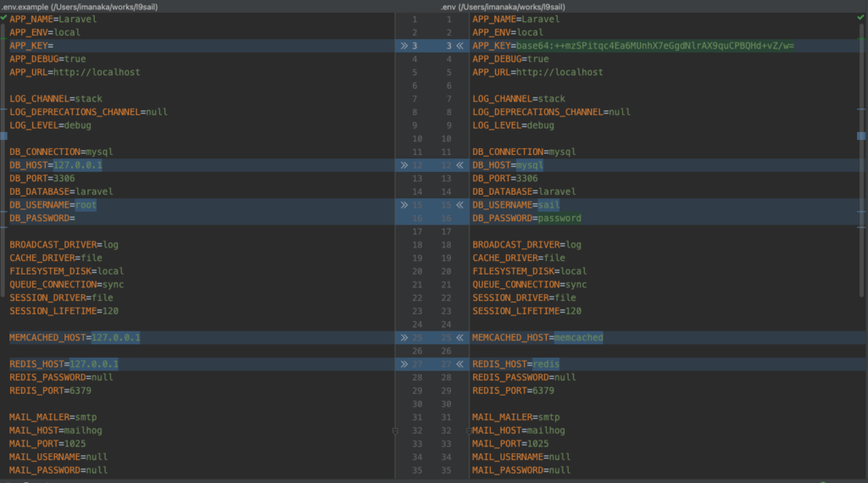Click blue change marker on right scrollbar stripe

tap(861, 136)
